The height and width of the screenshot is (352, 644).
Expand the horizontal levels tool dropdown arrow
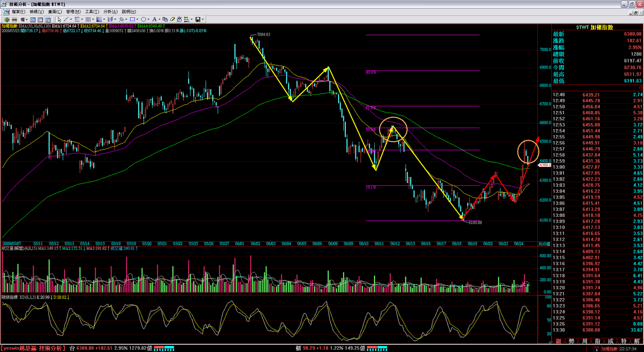tap(82, 19)
